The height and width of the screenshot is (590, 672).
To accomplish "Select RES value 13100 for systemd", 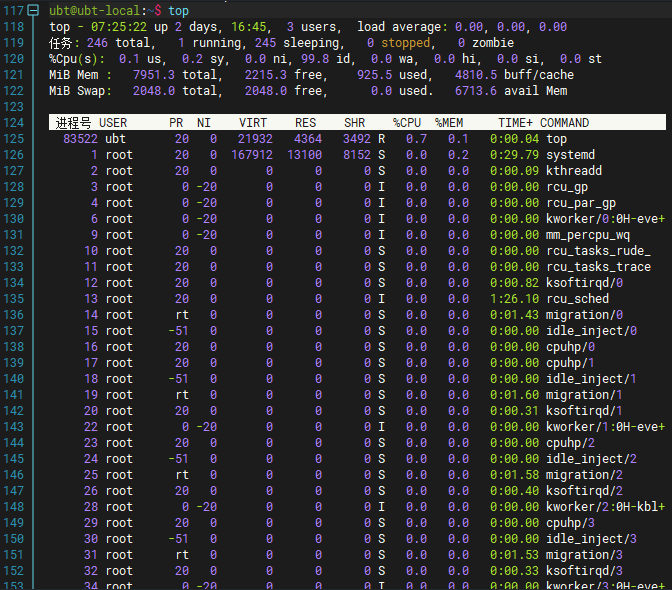I will (x=305, y=155).
